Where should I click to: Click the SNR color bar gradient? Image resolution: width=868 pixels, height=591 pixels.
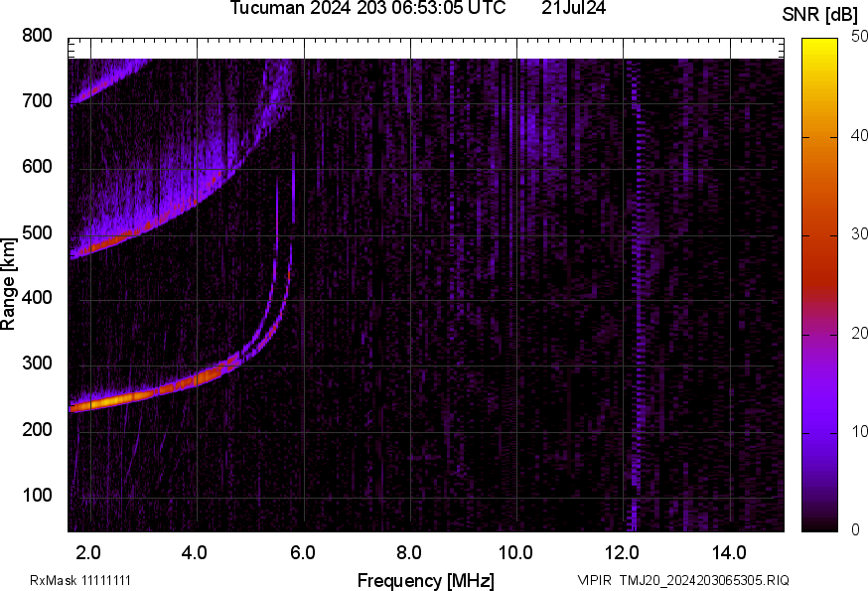(820, 285)
